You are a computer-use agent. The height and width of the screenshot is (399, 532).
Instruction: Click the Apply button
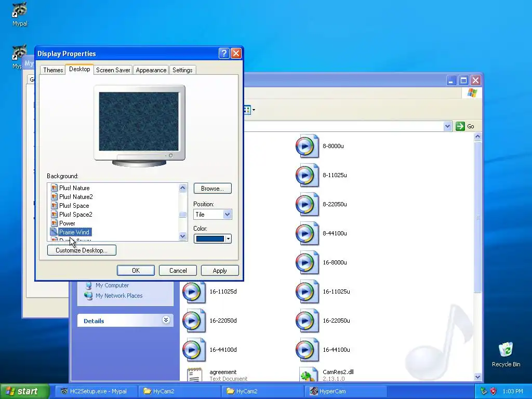click(220, 270)
